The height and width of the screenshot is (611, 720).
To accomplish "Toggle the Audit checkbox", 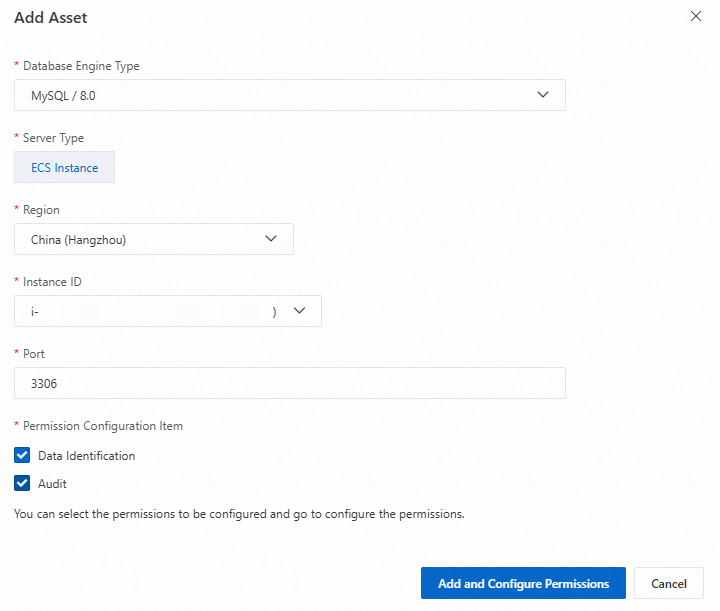I will [23, 483].
